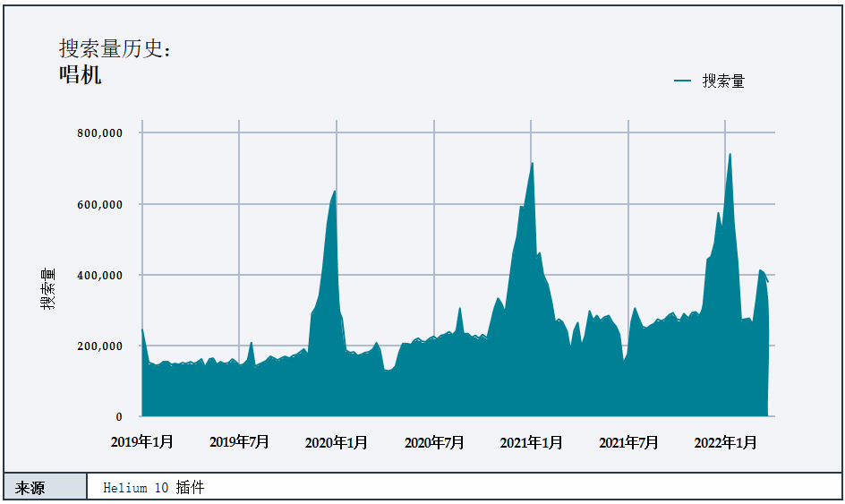Select the 2019年7月 x-axis label
The image size is (845, 504).
click(239, 442)
